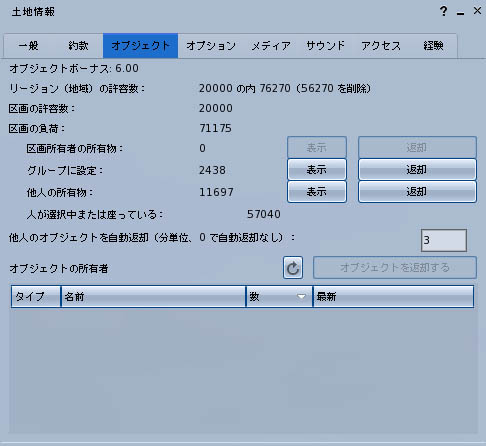Click the auto-return minutes input field
Viewport: 486px width, 446px height.
[444, 240]
